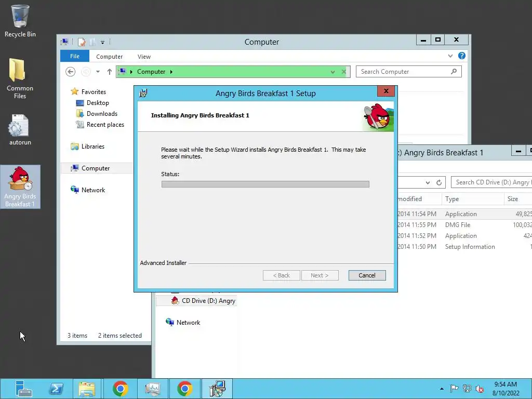
Task: Click the Computer breadcrumb in address bar
Action: click(x=151, y=72)
